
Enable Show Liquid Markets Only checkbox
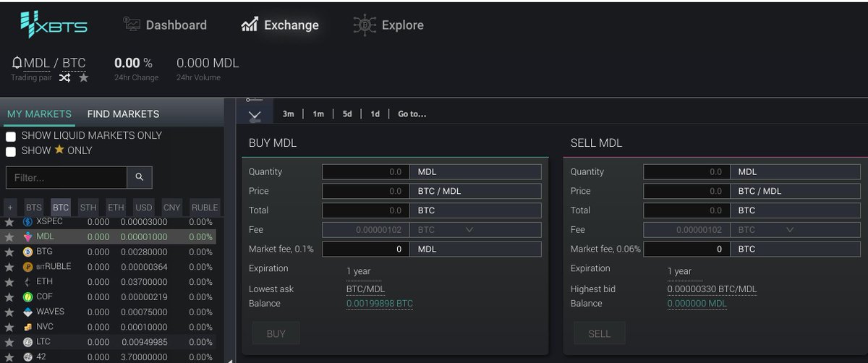[11, 136]
